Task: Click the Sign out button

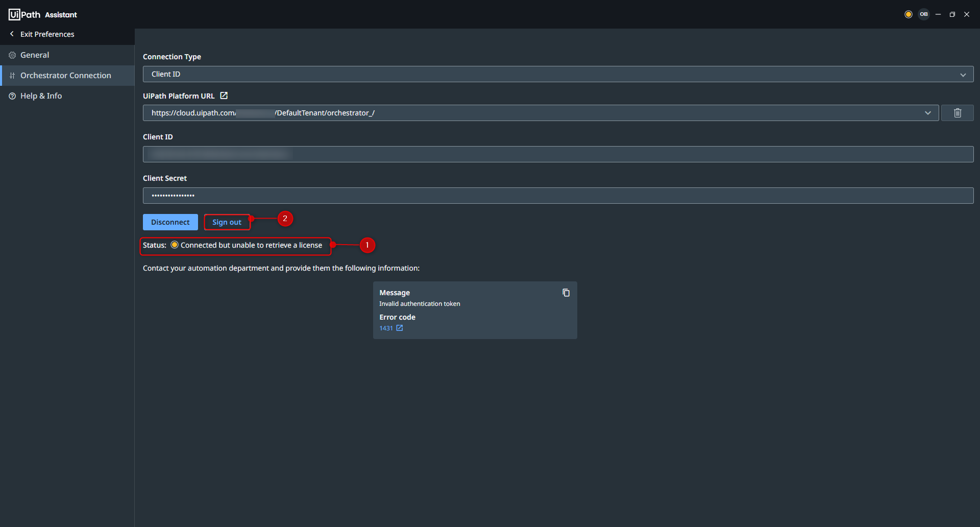Action: [227, 222]
